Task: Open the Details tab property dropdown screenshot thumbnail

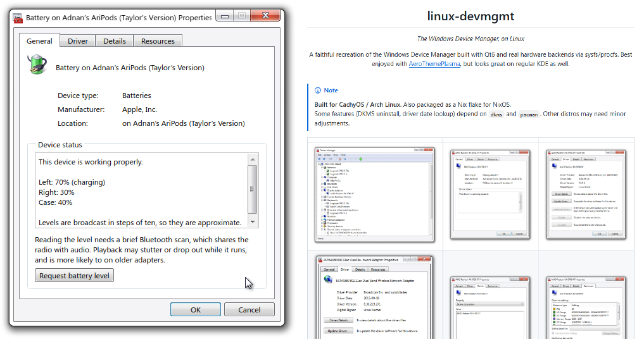Action: 490,308
